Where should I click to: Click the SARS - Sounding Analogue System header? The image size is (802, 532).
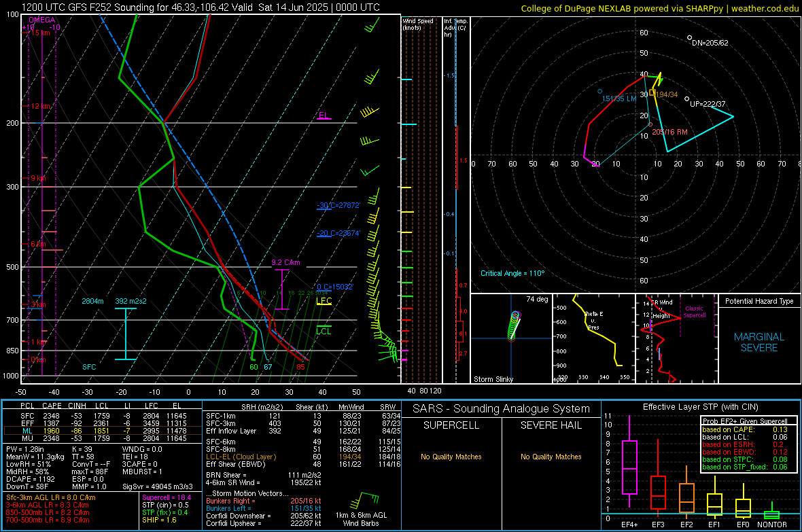[x=502, y=408]
